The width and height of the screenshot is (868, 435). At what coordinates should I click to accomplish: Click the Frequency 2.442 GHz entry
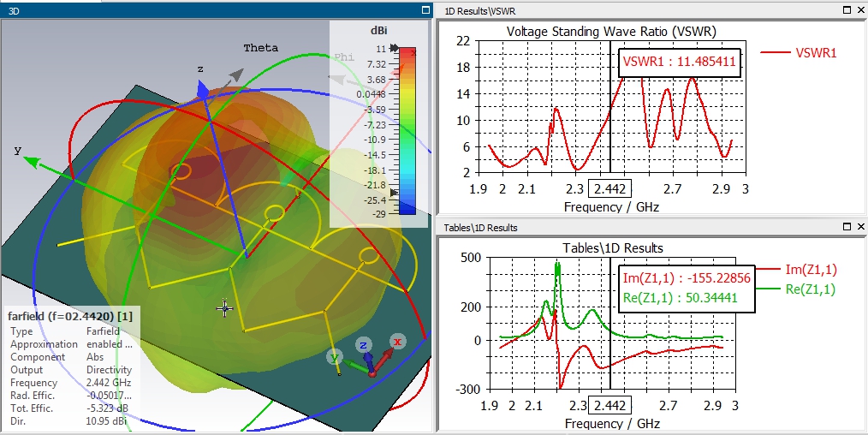[70, 383]
